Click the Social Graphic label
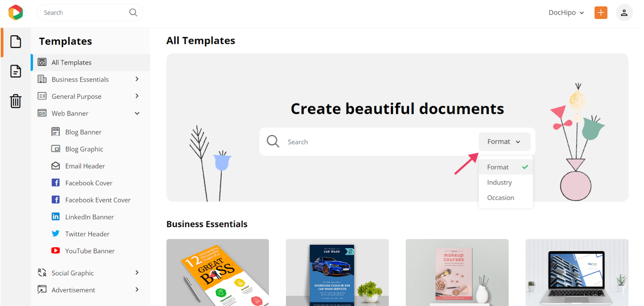Screen dimensions: 644x306 pos(73,273)
